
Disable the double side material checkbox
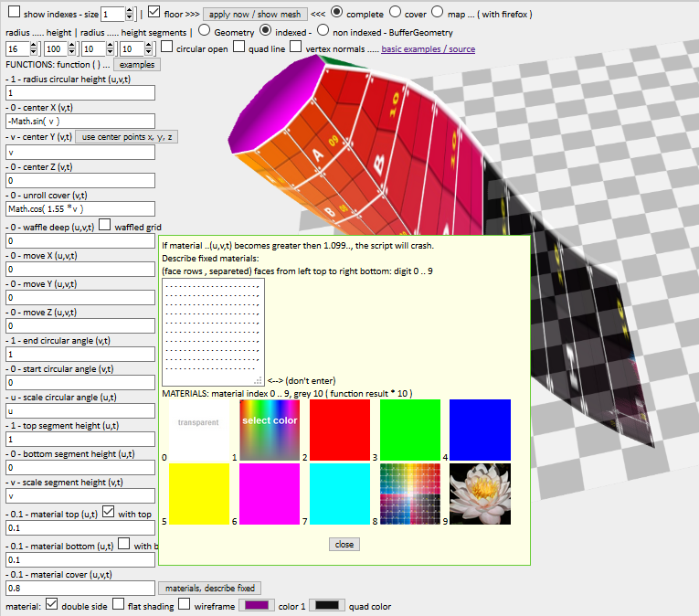51,604
